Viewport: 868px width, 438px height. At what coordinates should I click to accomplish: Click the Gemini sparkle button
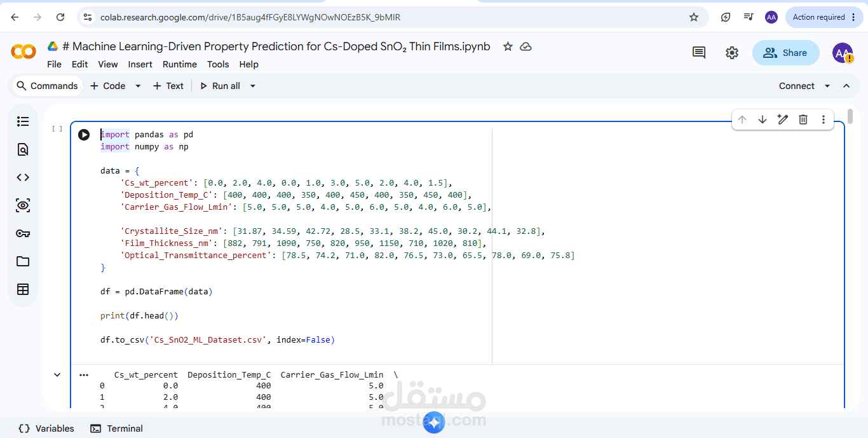pyautogui.click(x=434, y=423)
